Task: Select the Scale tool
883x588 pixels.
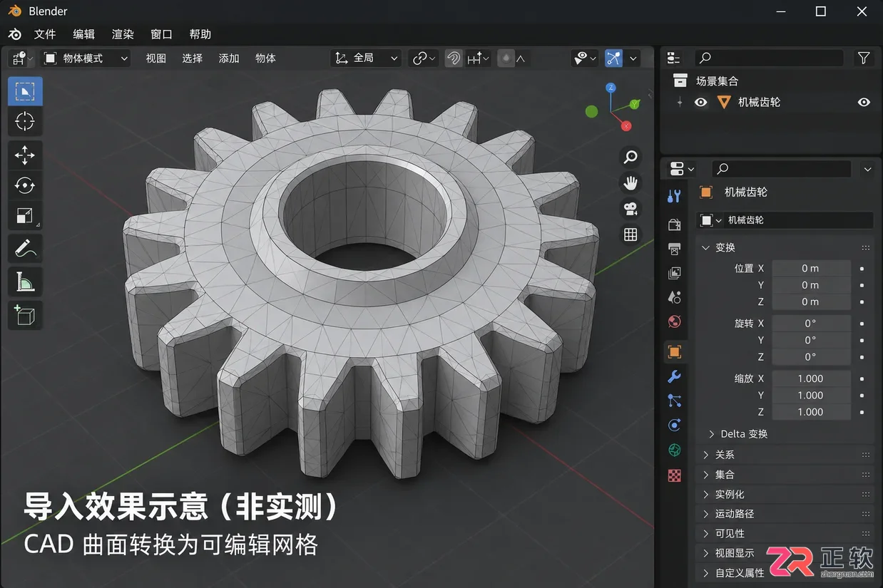Action: tap(25, 215)
